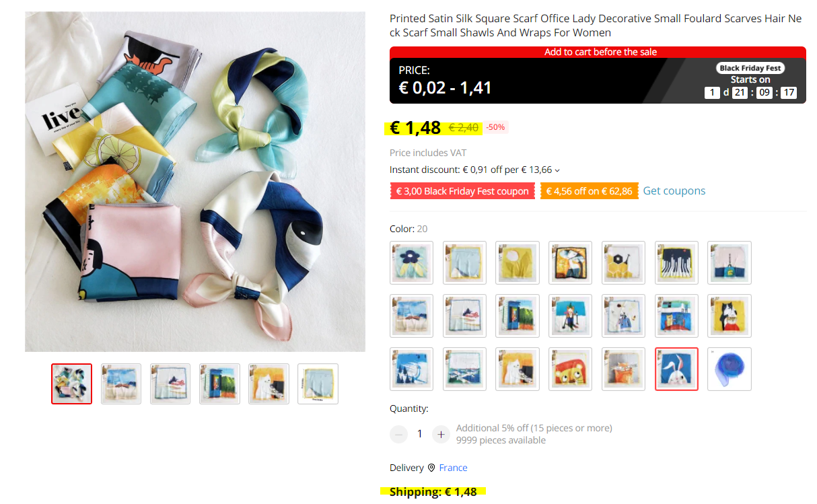Screen dimensions: 817x504
Task: Change delivery country France link
Action: pyautogui.click(x=453, y=468)
